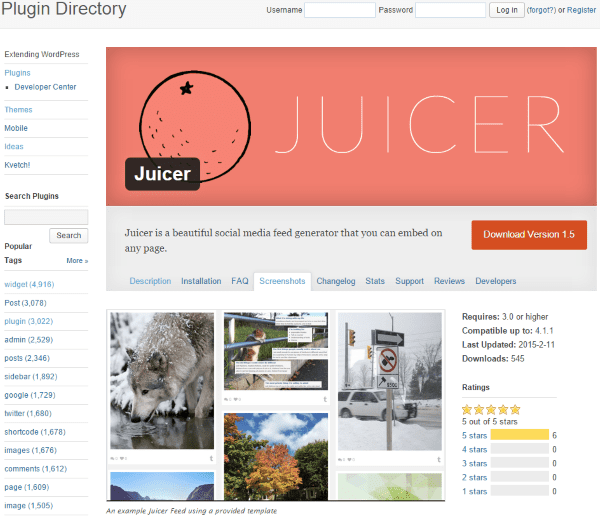Switch to the Description tab
The width and height of the screenshot is (600, 516).
click(x=150, y=281)
